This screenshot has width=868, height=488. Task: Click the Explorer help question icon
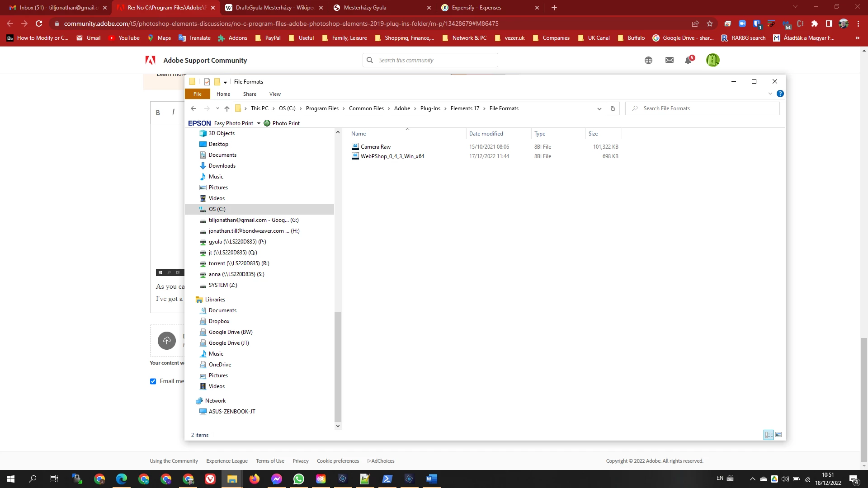coord(780,94)
